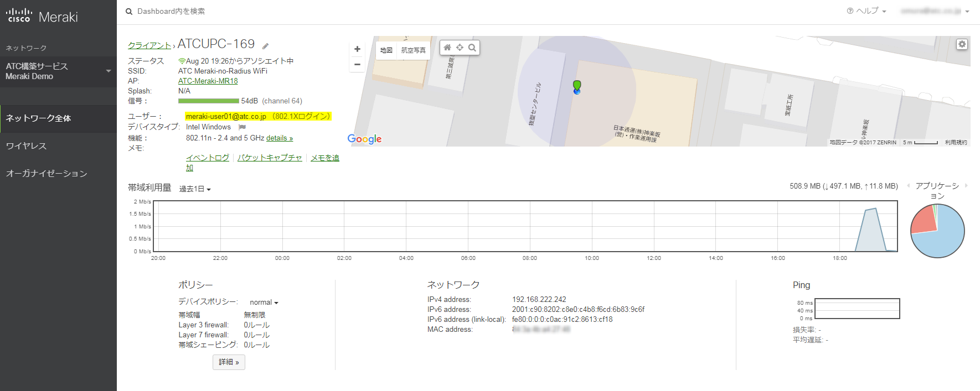
Task: Open the user account dropdown
Action: pos(935,11)
